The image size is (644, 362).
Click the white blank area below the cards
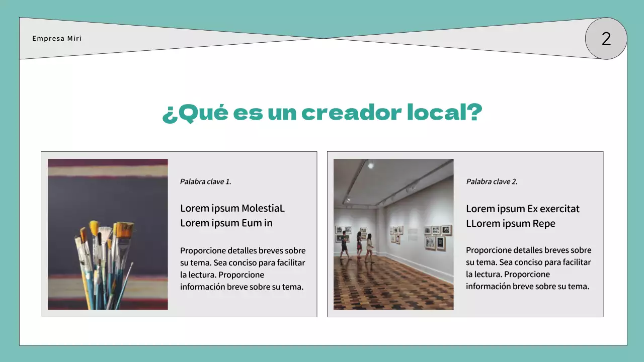tap(322, 331)
